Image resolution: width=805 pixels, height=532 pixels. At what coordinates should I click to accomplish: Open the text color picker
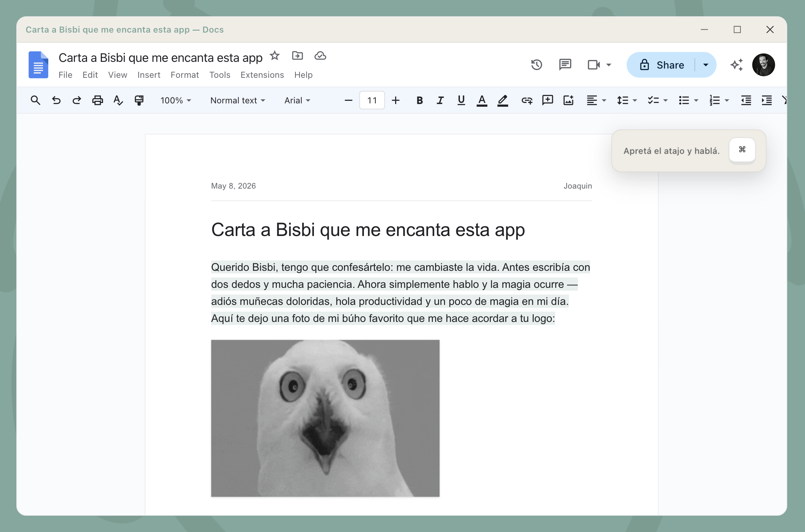pos(482,100)
